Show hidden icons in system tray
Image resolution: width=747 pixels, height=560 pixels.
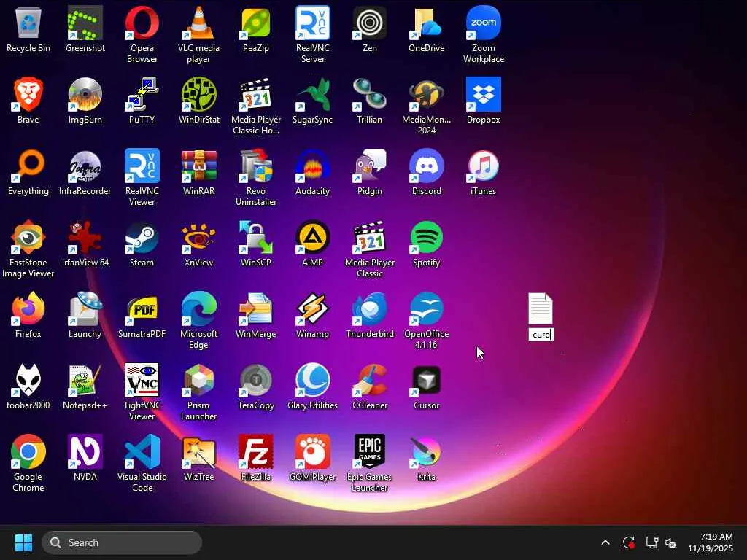[x=605, y=542]
